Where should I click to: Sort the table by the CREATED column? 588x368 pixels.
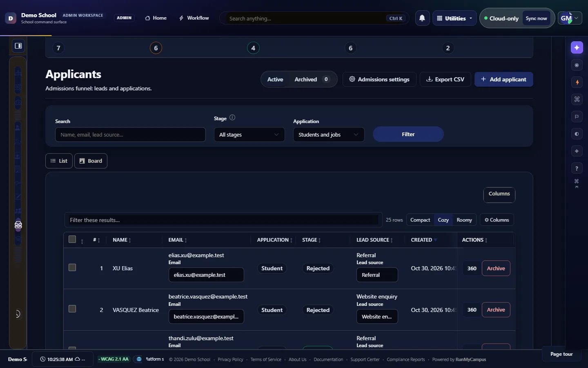click(424, 240)
